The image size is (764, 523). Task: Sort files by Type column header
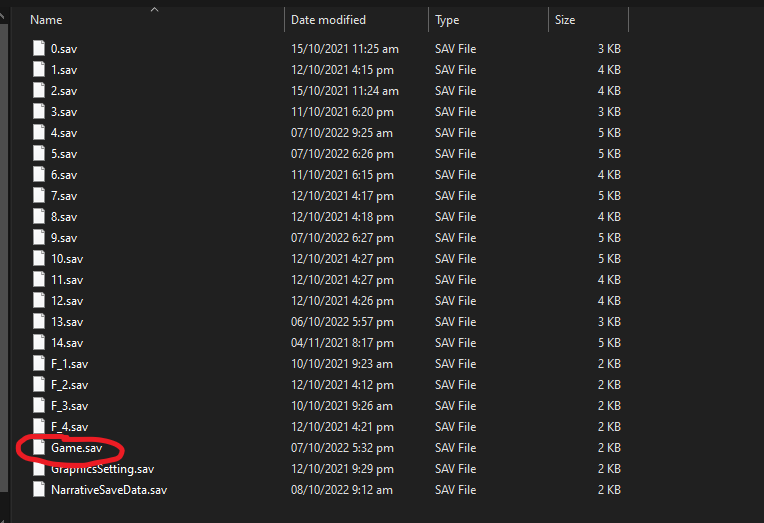pos(447,20)
